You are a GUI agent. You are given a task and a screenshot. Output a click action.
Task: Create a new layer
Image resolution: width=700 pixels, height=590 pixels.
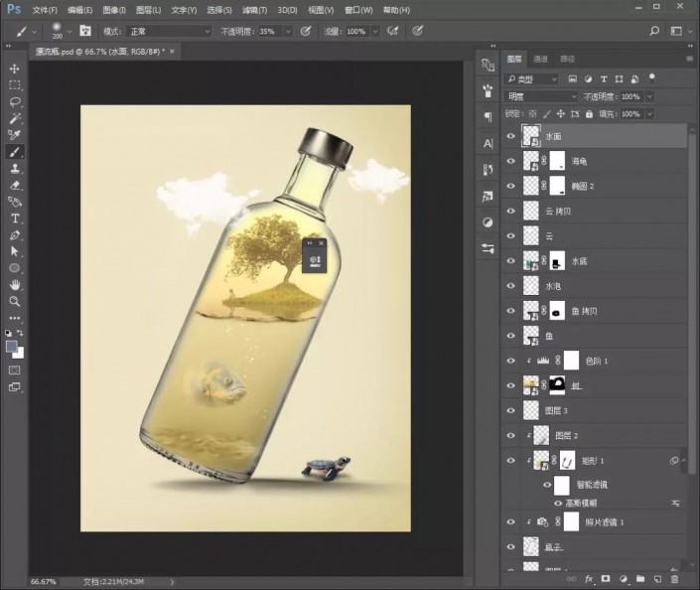(x=657, y=579)
